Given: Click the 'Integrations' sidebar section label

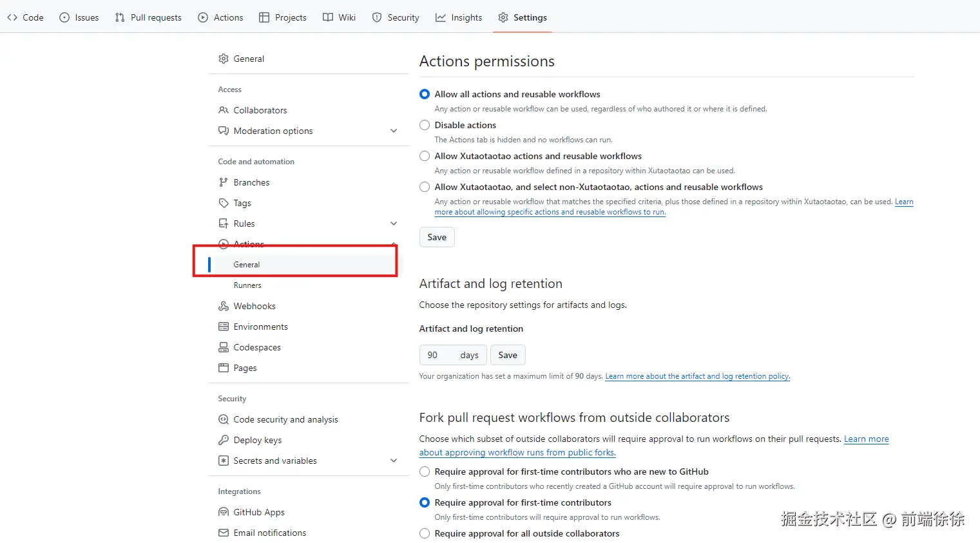Looking at the screenshot, I should click(240, 491).
